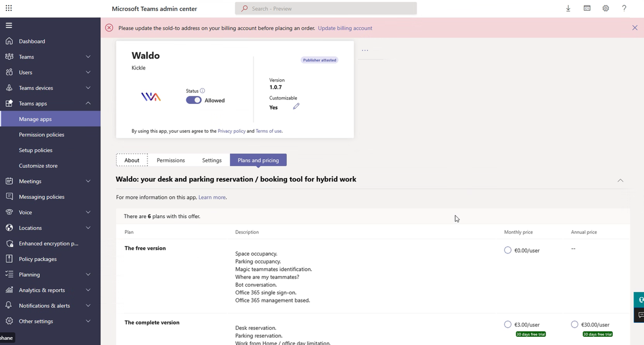Click the Learn more link
The image size is (644, 345).
[212, 197]
